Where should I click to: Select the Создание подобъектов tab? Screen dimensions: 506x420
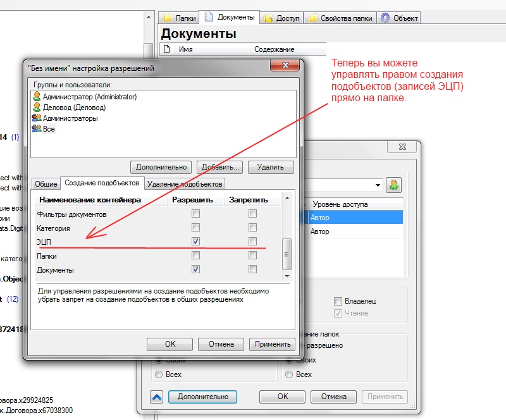coord(102,183)
